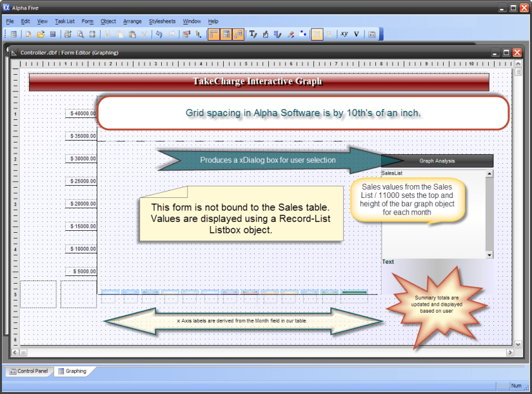The image size is (532, 394).
Task: Open an existing form file
Action: 41,34
